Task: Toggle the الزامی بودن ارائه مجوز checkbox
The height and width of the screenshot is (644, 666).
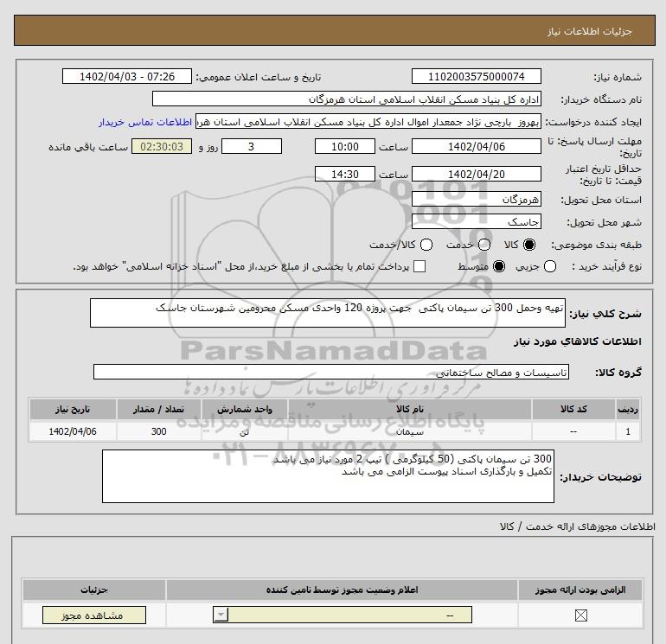Action: click(580, 615)
